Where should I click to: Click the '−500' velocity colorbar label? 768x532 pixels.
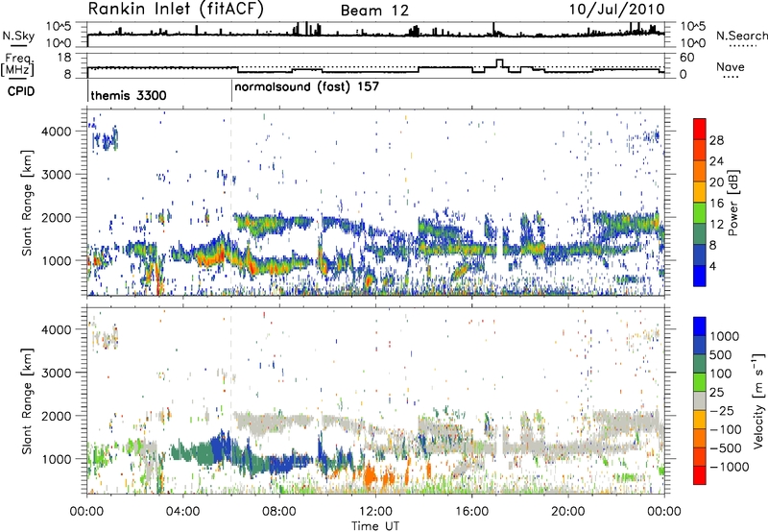(x=726, y=448)
